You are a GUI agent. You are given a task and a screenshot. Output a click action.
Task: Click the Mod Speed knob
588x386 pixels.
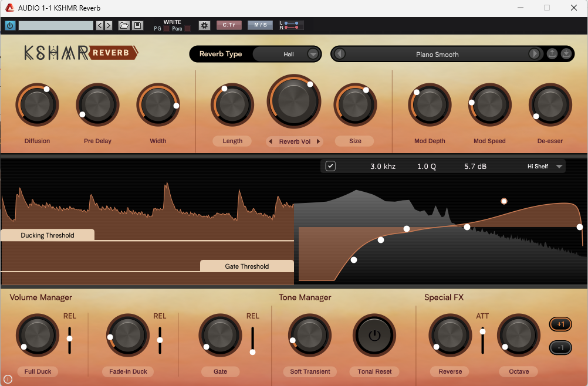tap(490, 104)
